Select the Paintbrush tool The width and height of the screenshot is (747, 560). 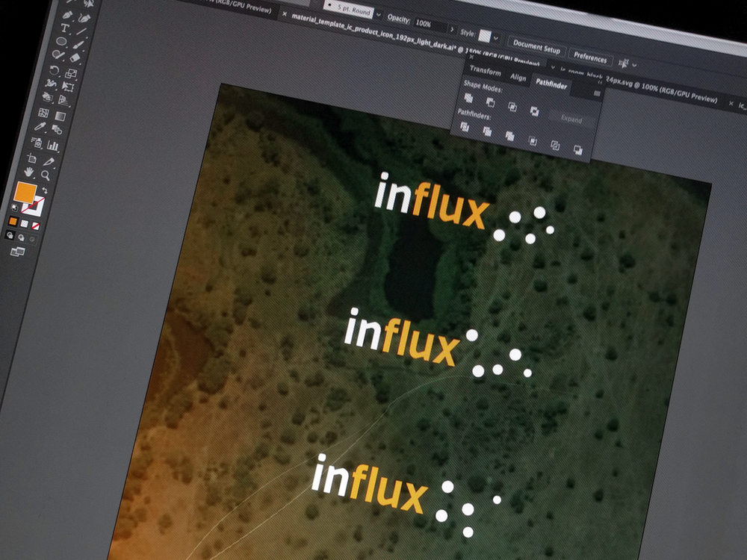click(79, 45)
